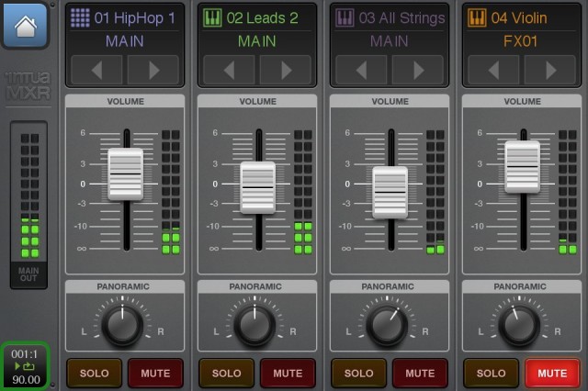Open the MAIN output routing on Leads 2
Viewport: 588px width, 391px height.
click(x=257, y=41)
